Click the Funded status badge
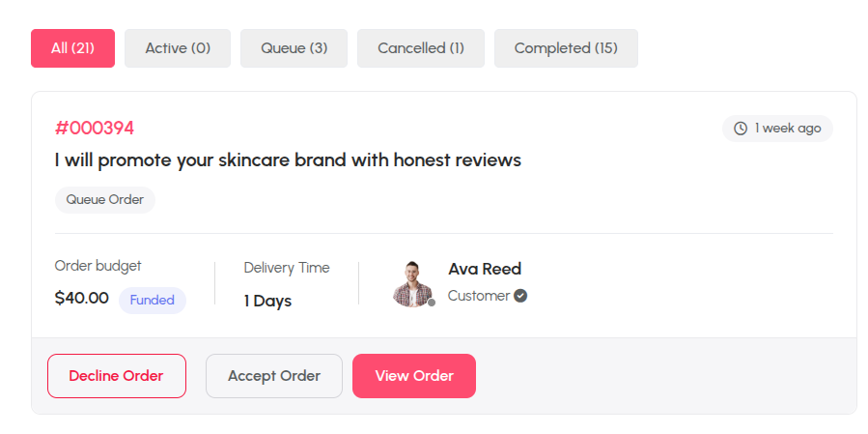Image resolution: width=868 pixels, height=434 pixels. pos(153,301)
